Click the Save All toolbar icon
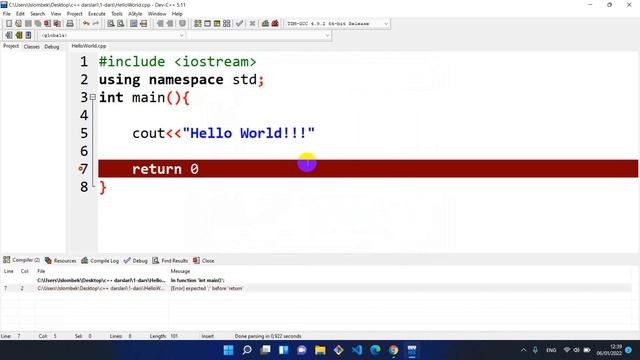 pyautogui.click(x=38, y=24)
